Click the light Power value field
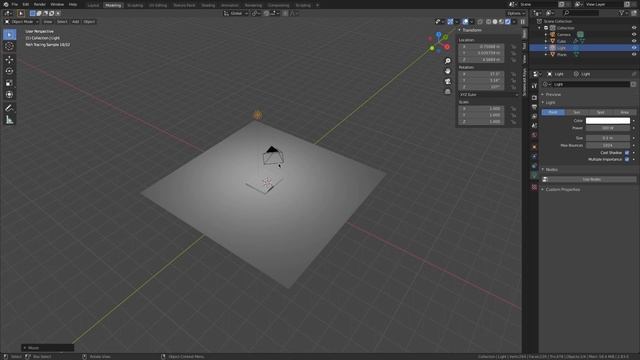 pyautogui.click(x=608, y=128)
